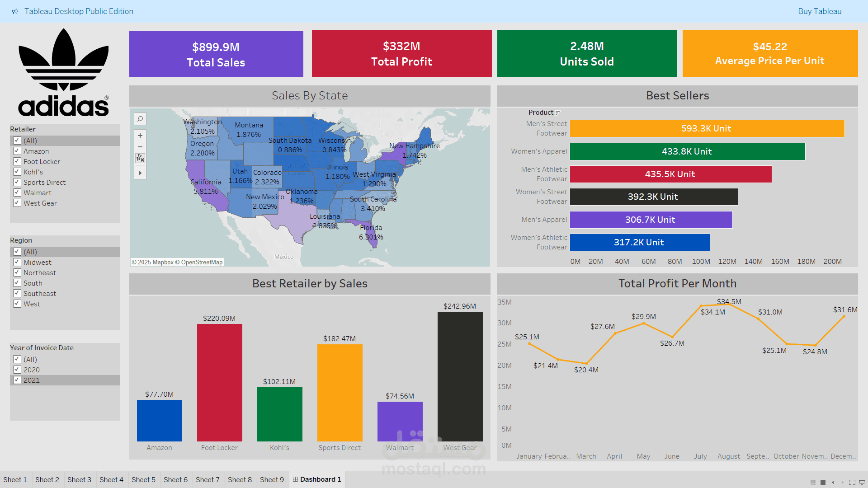Click the Florida 6.301% map label
This screenshot has height=488, width=868.
point(371,232)
